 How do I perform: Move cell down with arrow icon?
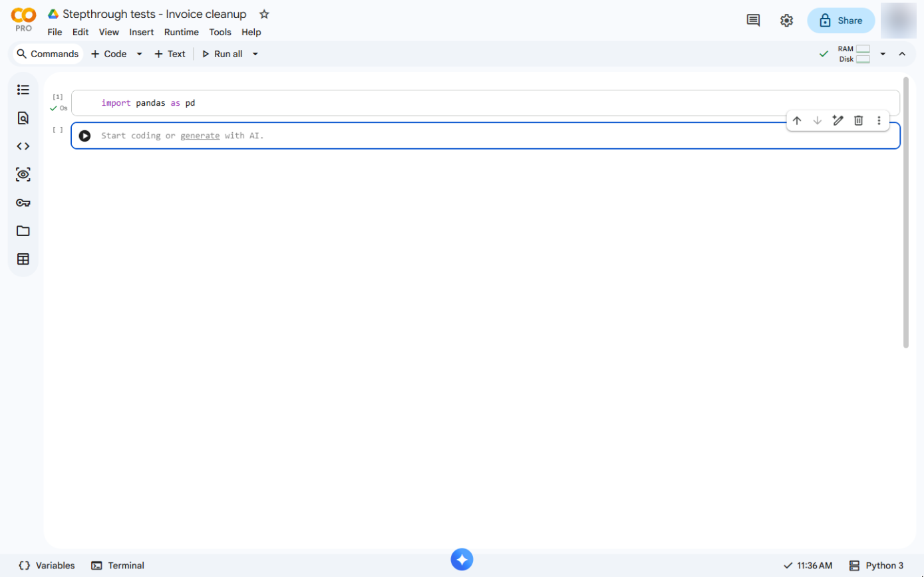[x=818, y=120]
